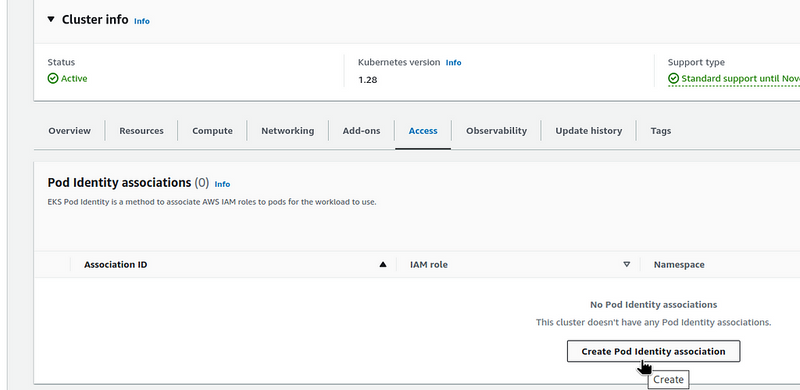
Task: Select the Access tab
Action: [x=423, y=131]
